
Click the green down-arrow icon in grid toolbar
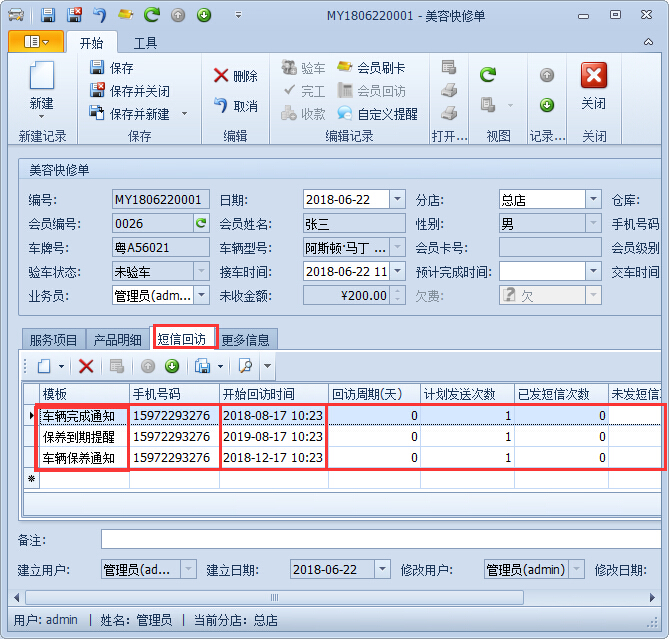pyautogui.click(x=171, y=366)
